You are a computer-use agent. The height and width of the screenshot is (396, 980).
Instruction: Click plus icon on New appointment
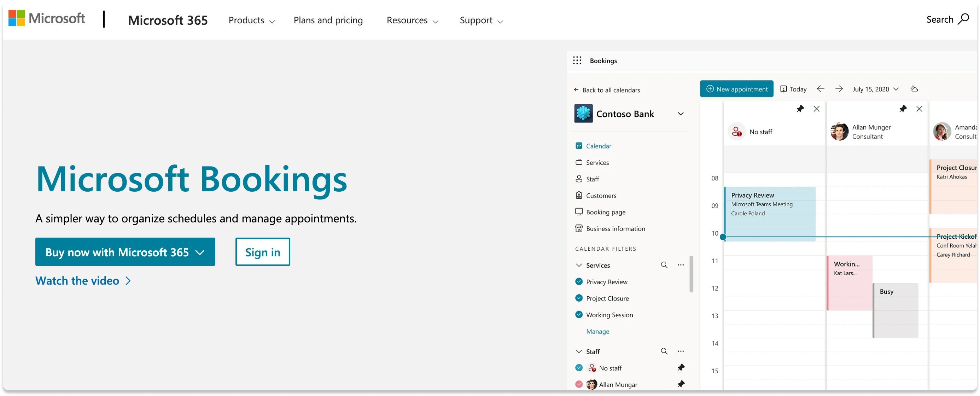tap(710, 89)
